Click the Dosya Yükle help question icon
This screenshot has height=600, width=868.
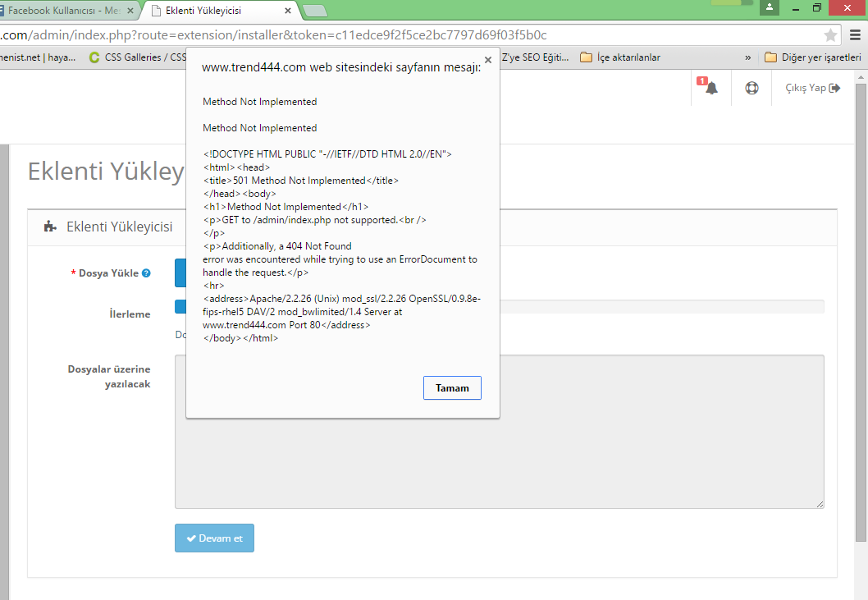[x=146, y=273]
